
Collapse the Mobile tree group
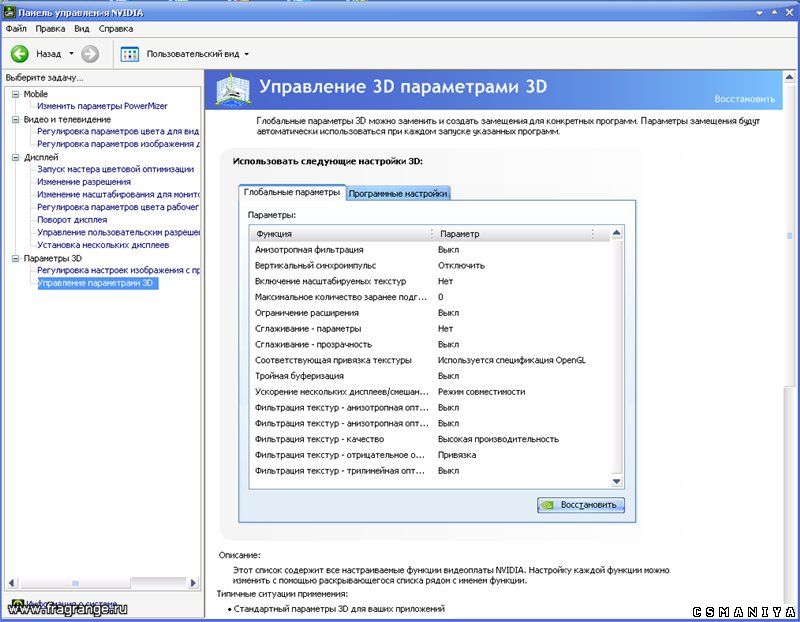pyautogui.click(x=15, y=94)
